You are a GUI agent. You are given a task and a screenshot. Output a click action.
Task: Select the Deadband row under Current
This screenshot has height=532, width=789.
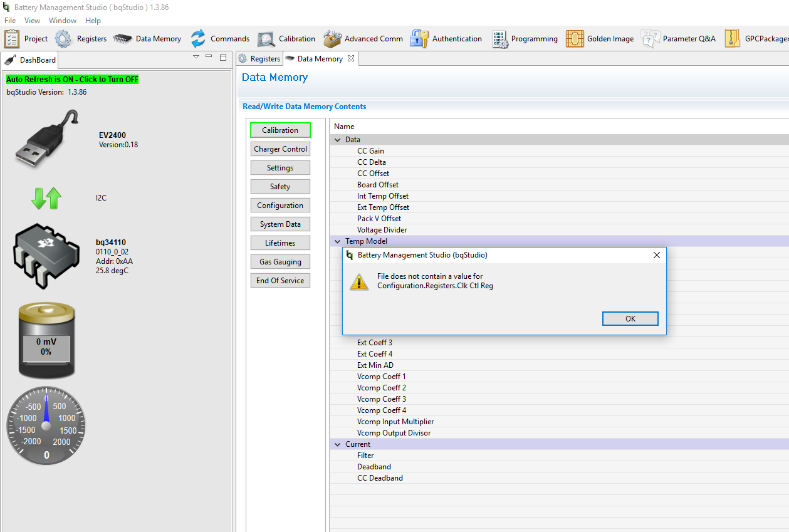[x=559, y=467]
